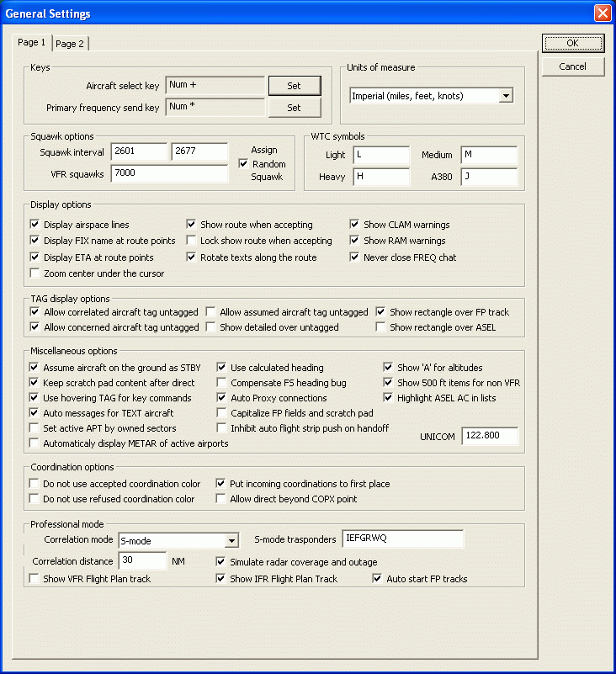Confirm settings with the OK button

point(573,43)
